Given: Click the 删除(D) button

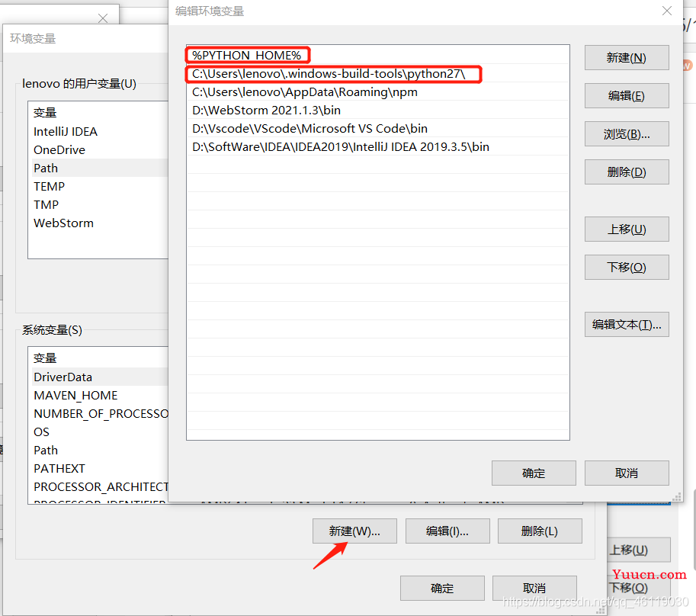Looking at the screenshot, I should coord(627,172).
